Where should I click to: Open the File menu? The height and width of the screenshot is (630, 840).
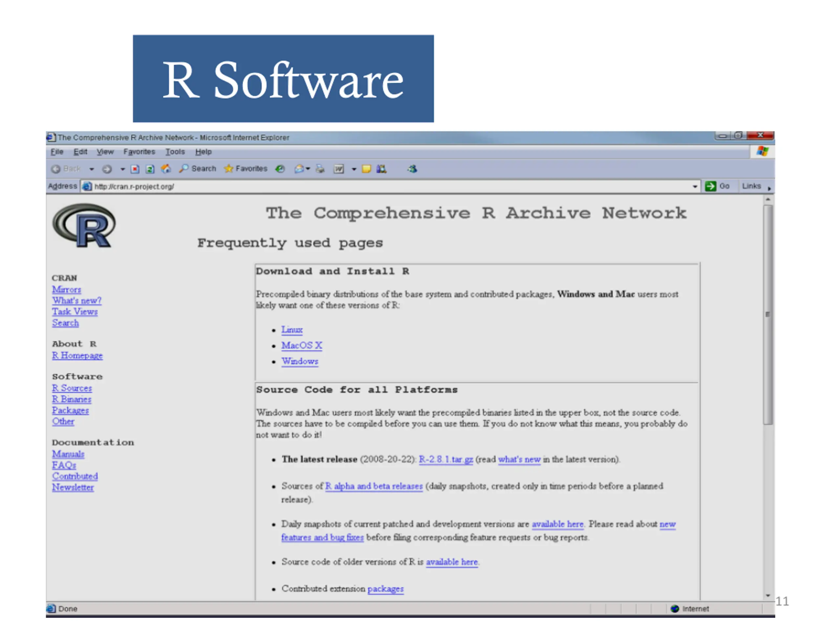pyautogui.click(x=57, y=152)
